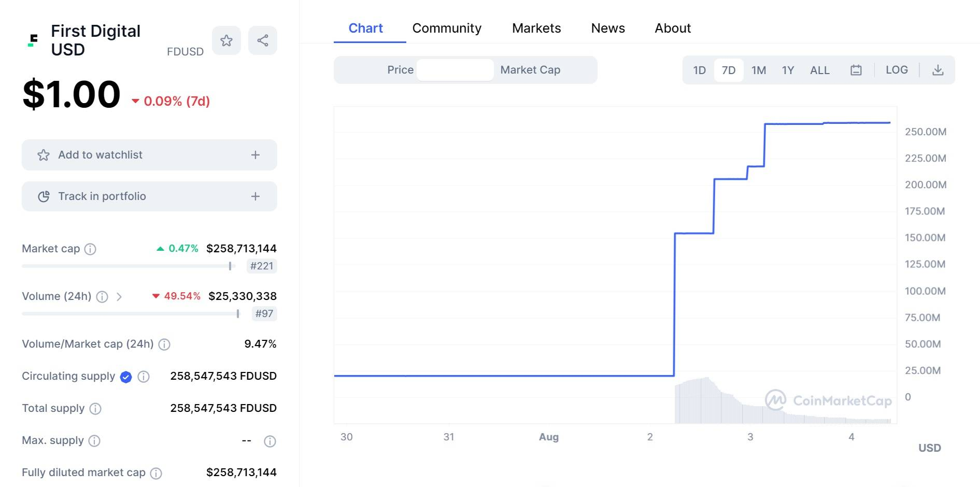Viewport: 980px width, 487px height.
Task: Expand Volume (24h) chevron arrow
Action: tap(119, 297)
